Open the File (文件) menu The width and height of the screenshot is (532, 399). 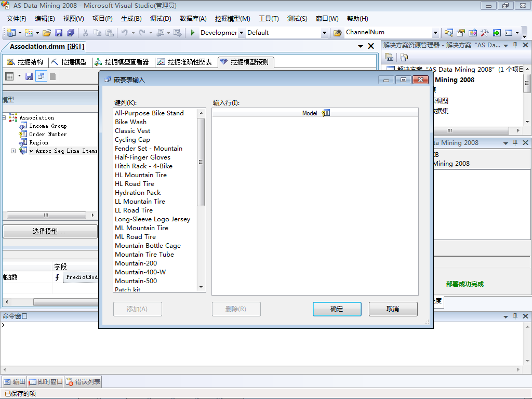[16, 19]
